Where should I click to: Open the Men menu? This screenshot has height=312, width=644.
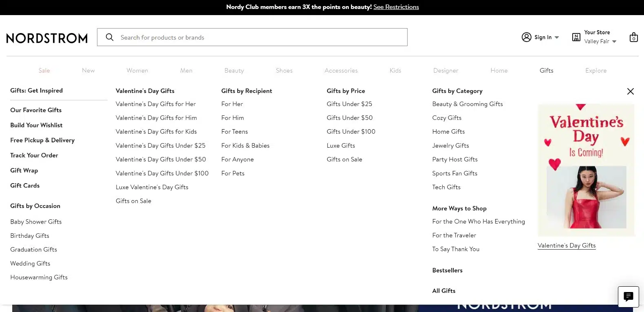[186, 71]
